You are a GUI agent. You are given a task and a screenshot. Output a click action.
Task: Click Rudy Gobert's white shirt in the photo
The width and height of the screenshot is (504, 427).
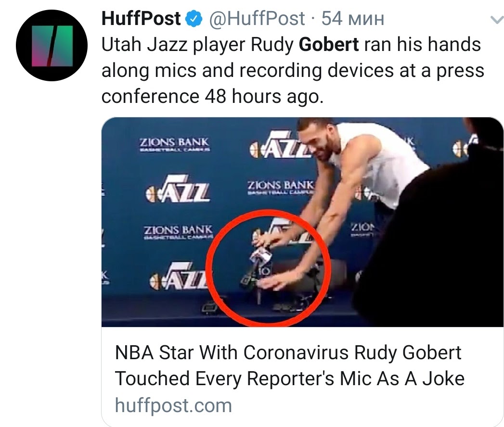tap(380, 159)
